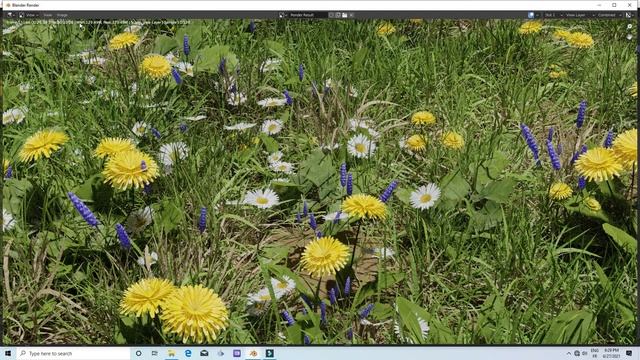Click the new image icon in header
Screen dimensions: 640x360
point(338,15)
